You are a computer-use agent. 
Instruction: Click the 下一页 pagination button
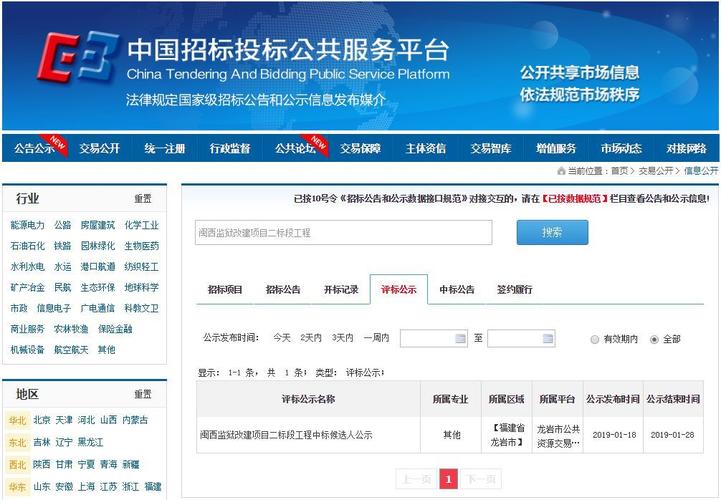point(481,480)
